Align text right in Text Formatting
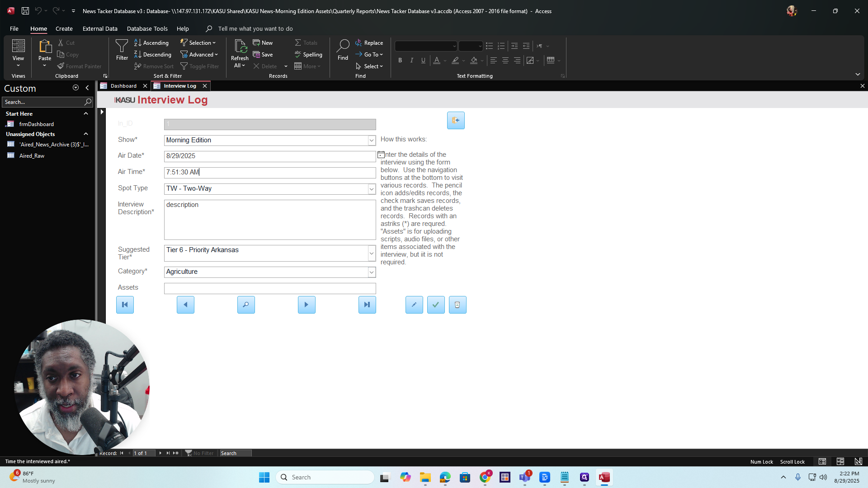The height and width of the screenshot is (488, 868). [x=517, y=60]
